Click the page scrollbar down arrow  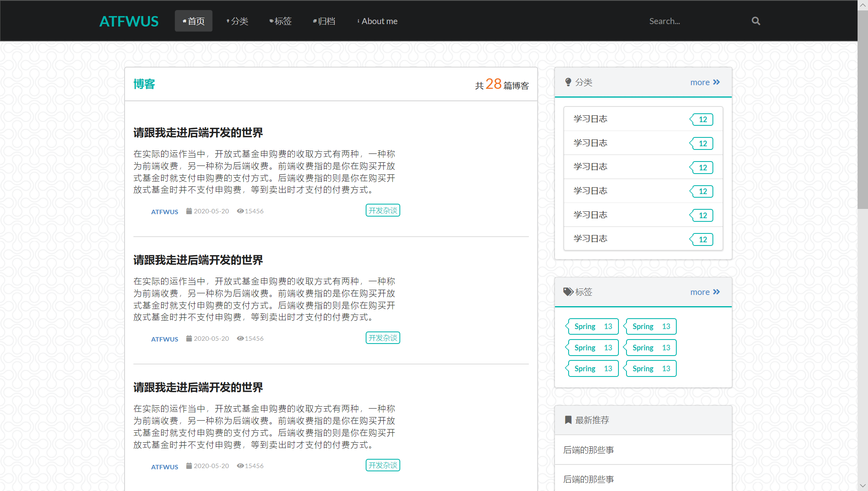click(x=863, y=486)
